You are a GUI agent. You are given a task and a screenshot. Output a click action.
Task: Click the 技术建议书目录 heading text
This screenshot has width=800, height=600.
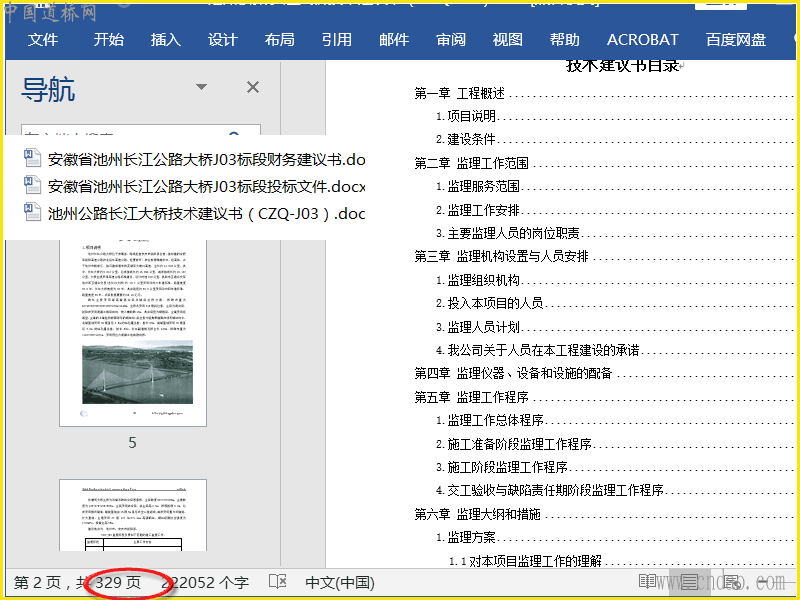[622, 65]
